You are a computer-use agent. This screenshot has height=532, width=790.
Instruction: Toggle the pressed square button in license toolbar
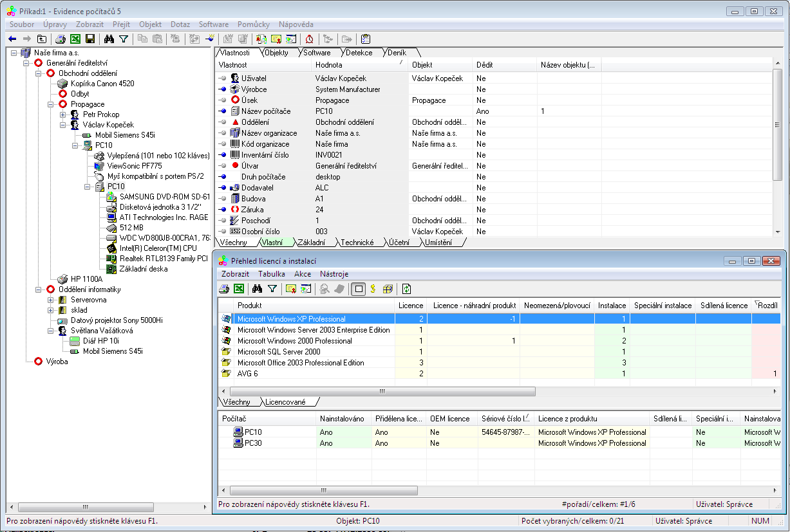tap(359, 289)
